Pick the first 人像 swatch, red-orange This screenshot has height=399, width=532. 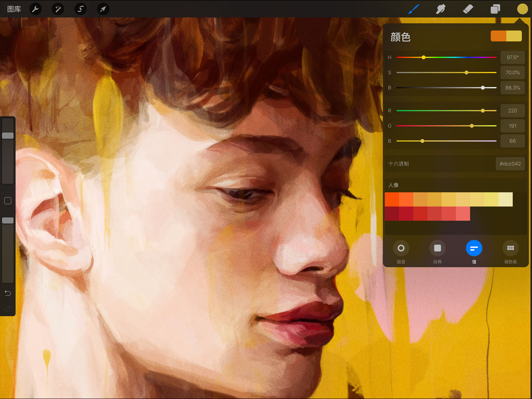pos(392,199)
